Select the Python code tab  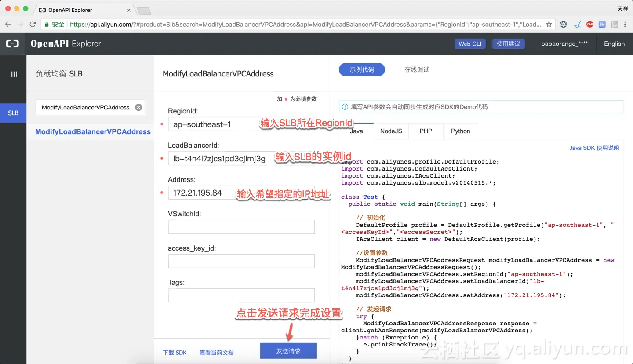[461, 131]
